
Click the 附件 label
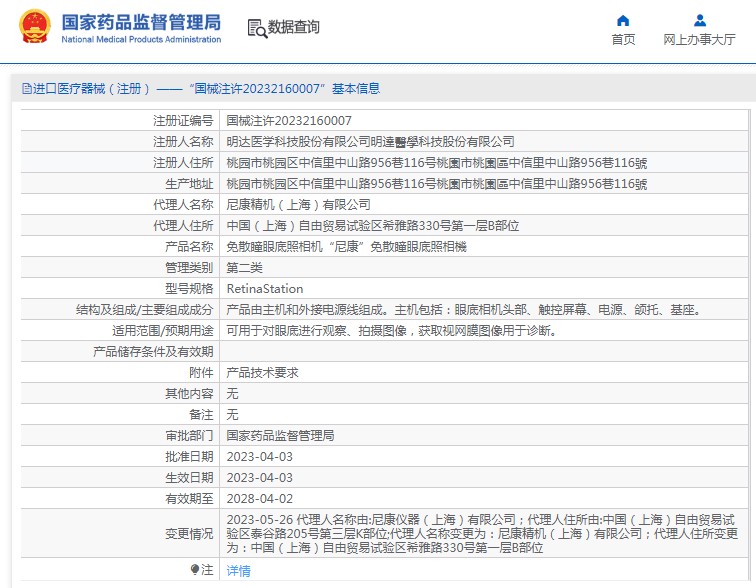coord(201,373)
